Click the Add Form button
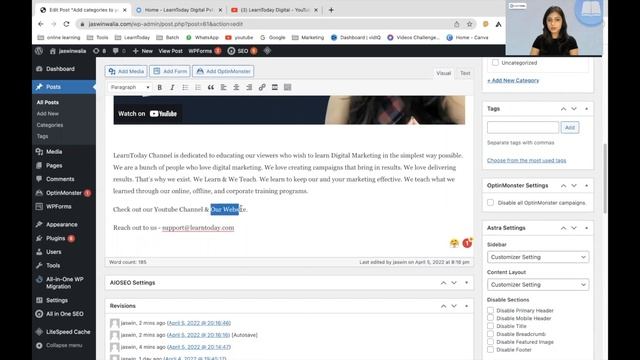Image resolution: width=640 pixels, height=360 pixels. (x=170, y=71)
